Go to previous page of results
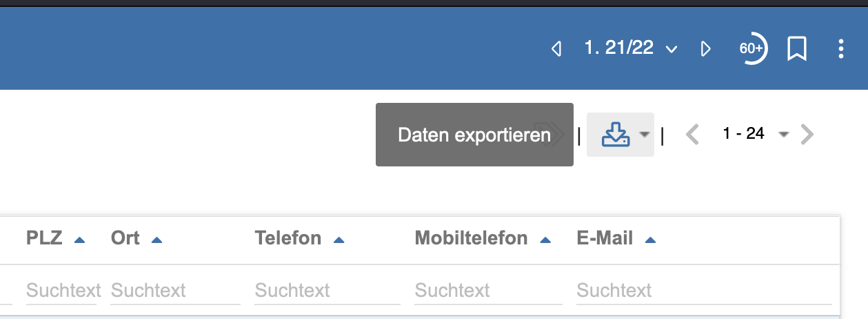Image resolution: width=868 pixels, height=319 pixels. tap(693, 135)
